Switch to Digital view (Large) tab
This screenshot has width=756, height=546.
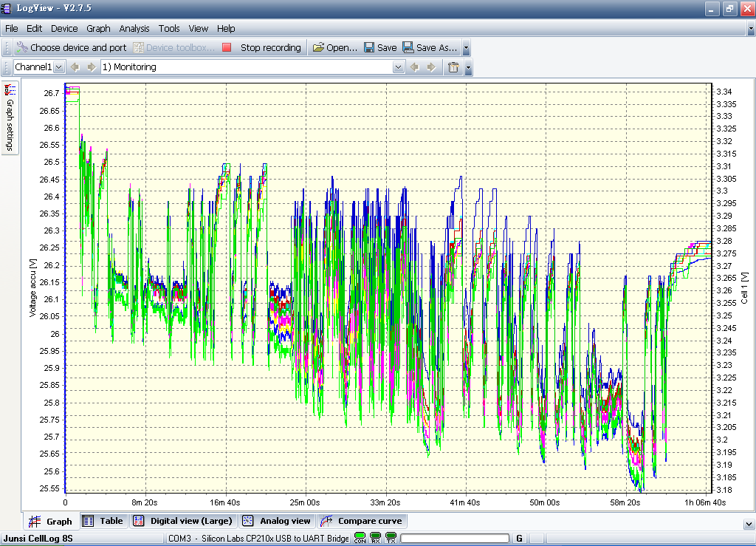183,521
